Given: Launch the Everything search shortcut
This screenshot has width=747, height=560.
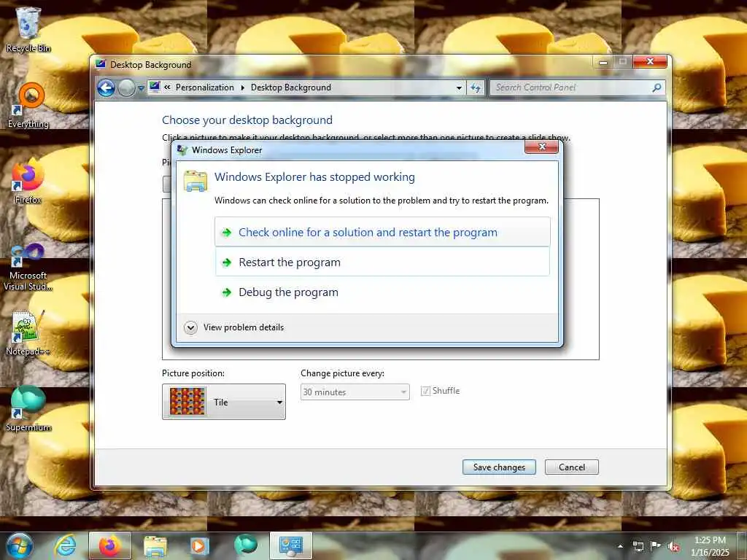Looking at the screenshot, I should click(28, 105).
